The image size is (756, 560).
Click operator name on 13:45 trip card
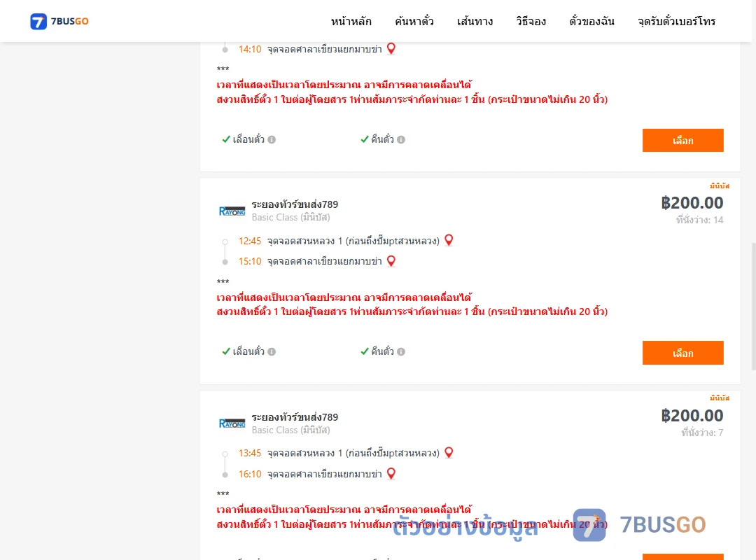tap(295, 417)
